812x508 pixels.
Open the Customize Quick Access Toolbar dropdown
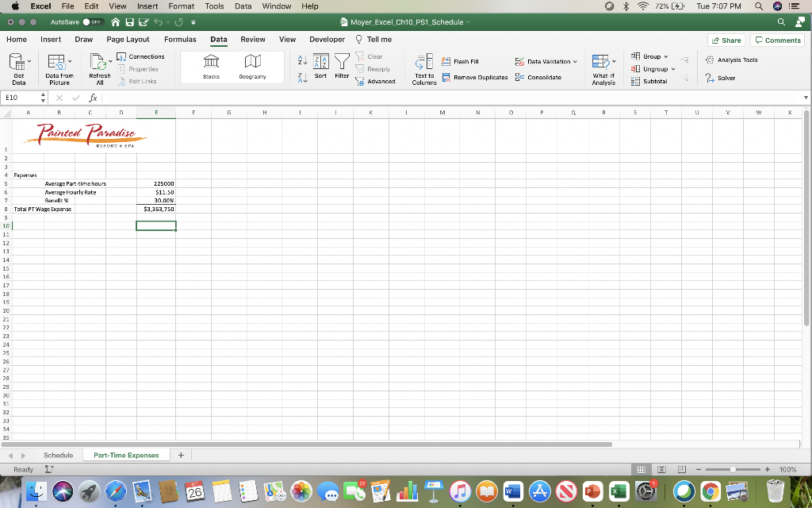(193, 22)
